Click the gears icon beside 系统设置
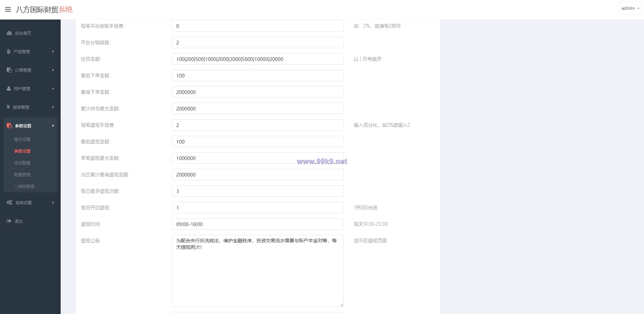Screen dimensions: 644x314 pos(9,202)
